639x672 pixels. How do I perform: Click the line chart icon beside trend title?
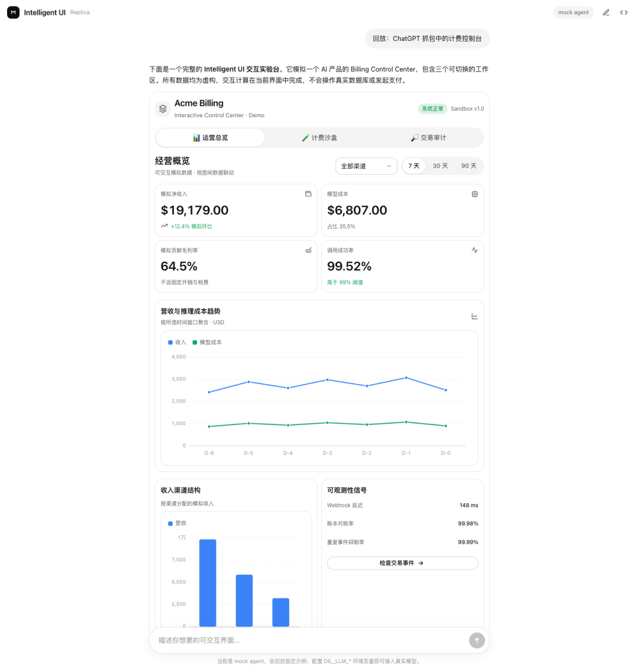(475, 316)
